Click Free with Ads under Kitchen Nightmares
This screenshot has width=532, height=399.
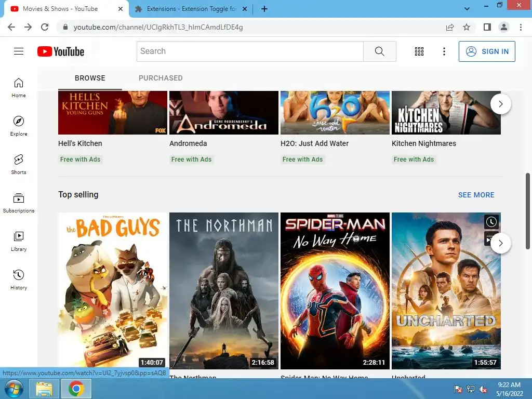(414, 159)
